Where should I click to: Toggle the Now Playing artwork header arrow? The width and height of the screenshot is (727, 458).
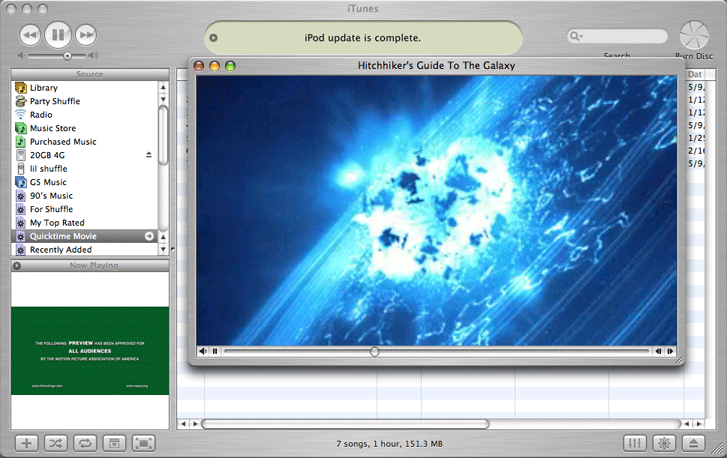click(x=17, y=266)
